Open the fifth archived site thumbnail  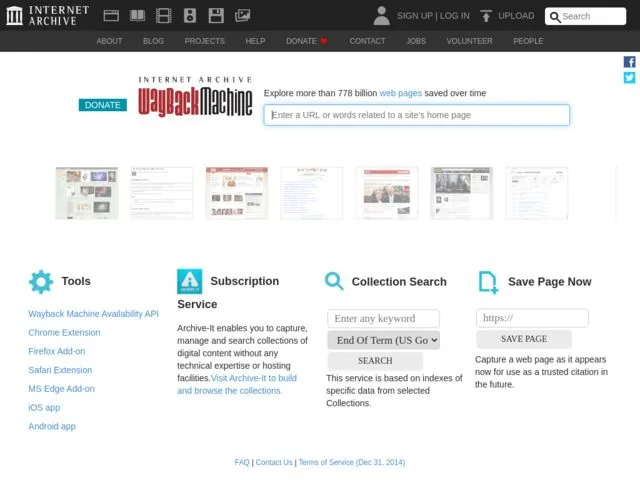pos(387,193)
